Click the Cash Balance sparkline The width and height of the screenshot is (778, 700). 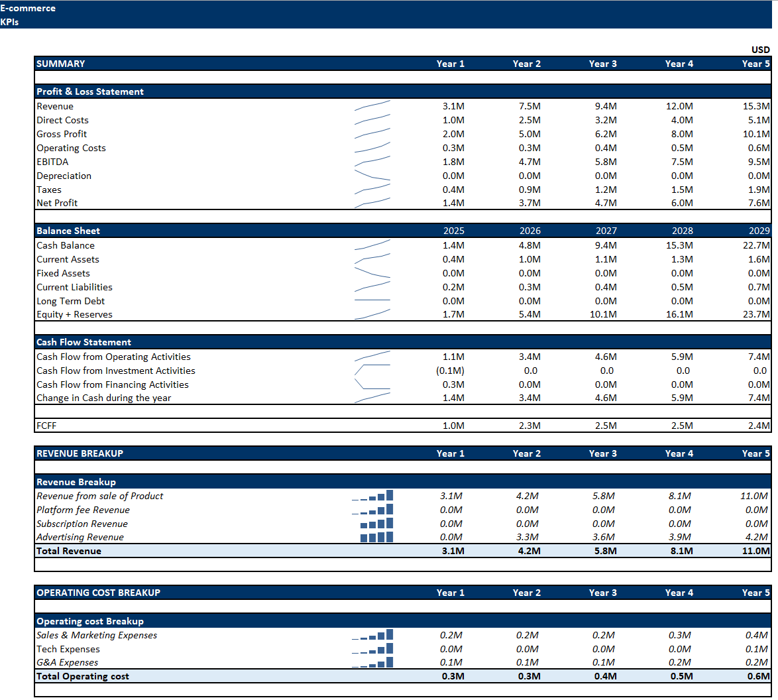[x=372, y=245]
